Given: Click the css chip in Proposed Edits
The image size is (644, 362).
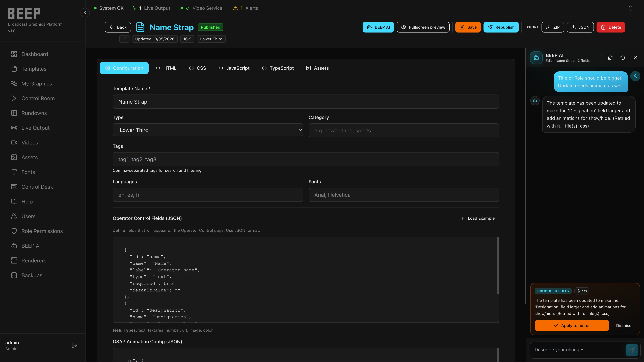Looking at the screenshot, I should 582,291.
